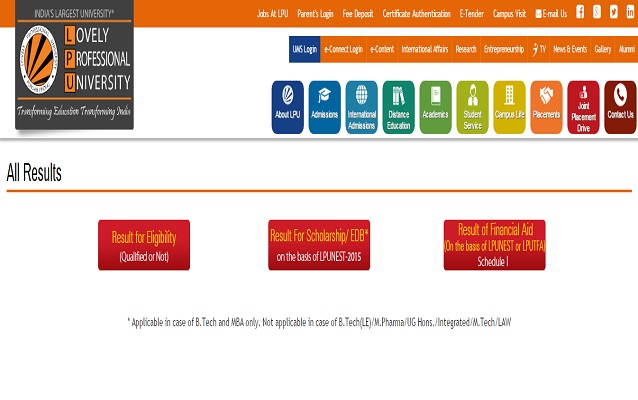The image size is (638, 400).
Task: Open the Joint Placement Drive tile
Action: pos(583,107)
